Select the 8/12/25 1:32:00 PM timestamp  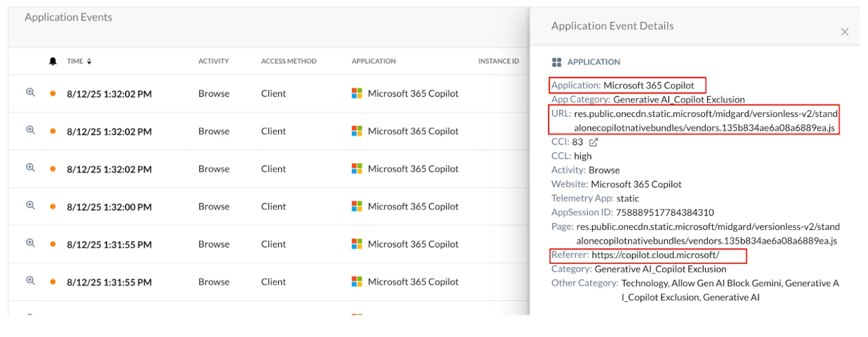pyautogui.click(x=109, y=207)
